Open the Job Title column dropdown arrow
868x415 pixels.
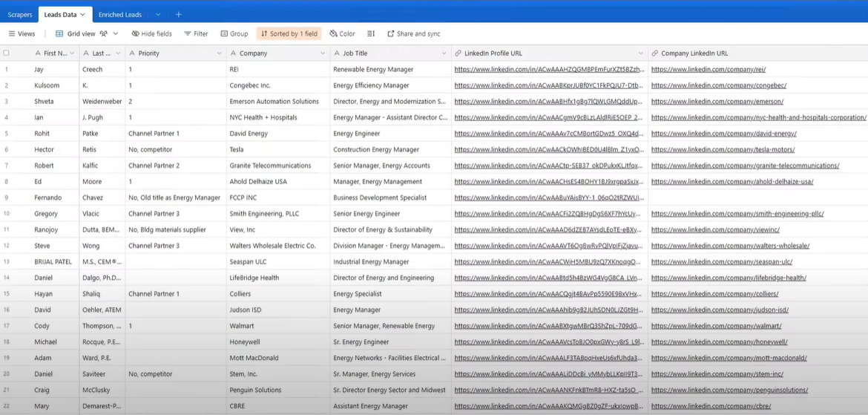click(x=444, y=53)
